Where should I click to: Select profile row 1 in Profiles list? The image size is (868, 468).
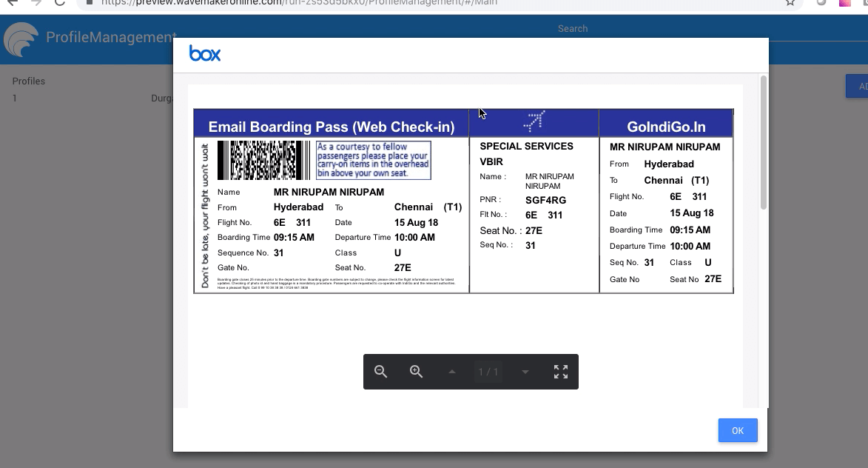click(15, 98)
